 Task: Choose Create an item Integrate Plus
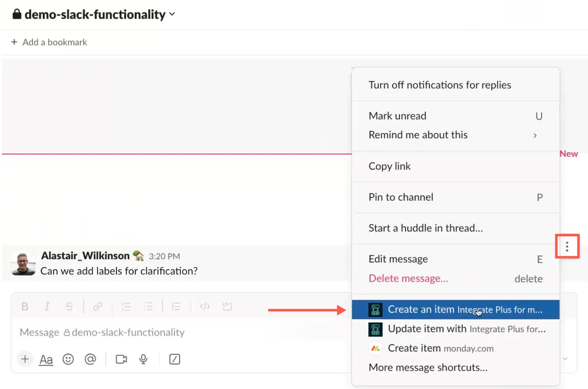point(455,310)
